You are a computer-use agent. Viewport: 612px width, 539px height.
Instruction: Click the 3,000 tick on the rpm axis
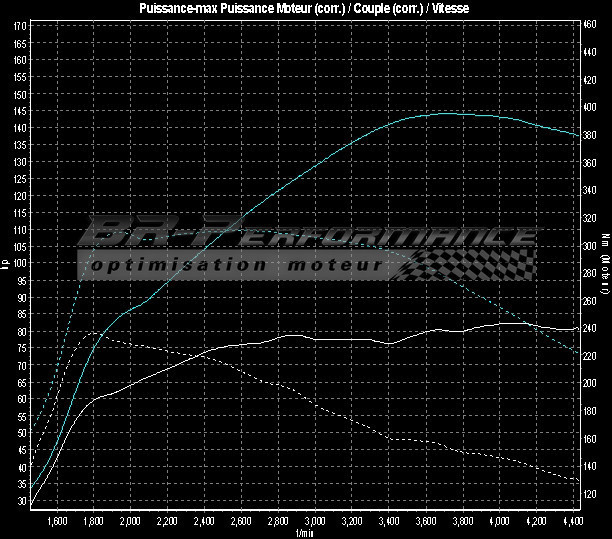click(314, 522)
